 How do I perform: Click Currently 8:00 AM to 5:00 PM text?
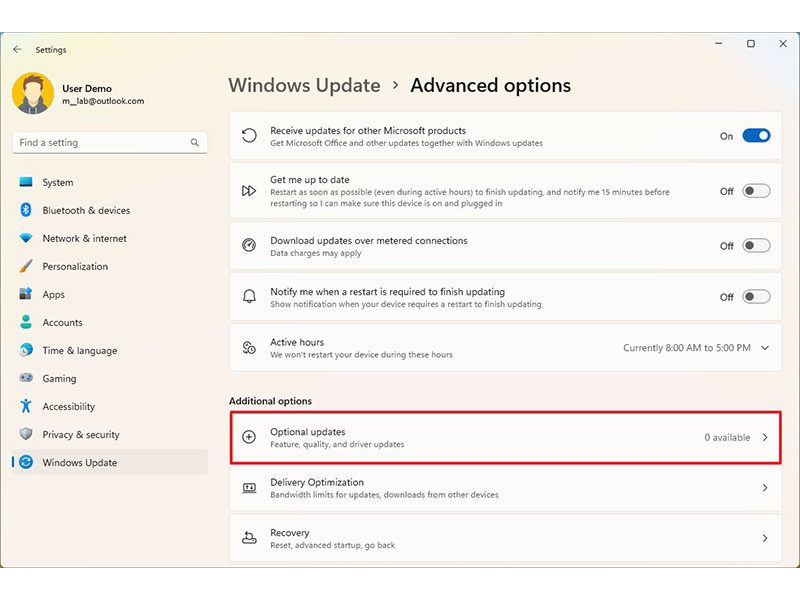[x=687, y=347]
